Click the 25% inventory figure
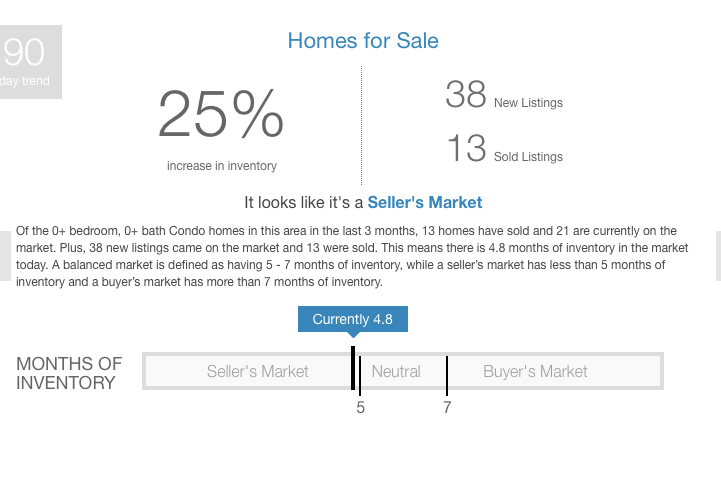Image resolution: width=721 pixels, height=483 pixels. (221, 113)
